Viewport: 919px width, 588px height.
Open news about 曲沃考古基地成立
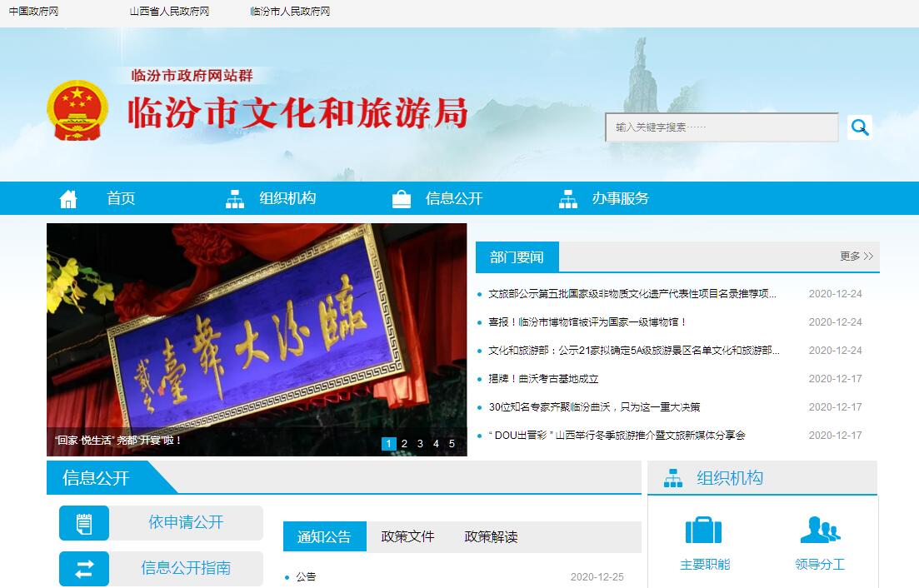coord(543,379)
